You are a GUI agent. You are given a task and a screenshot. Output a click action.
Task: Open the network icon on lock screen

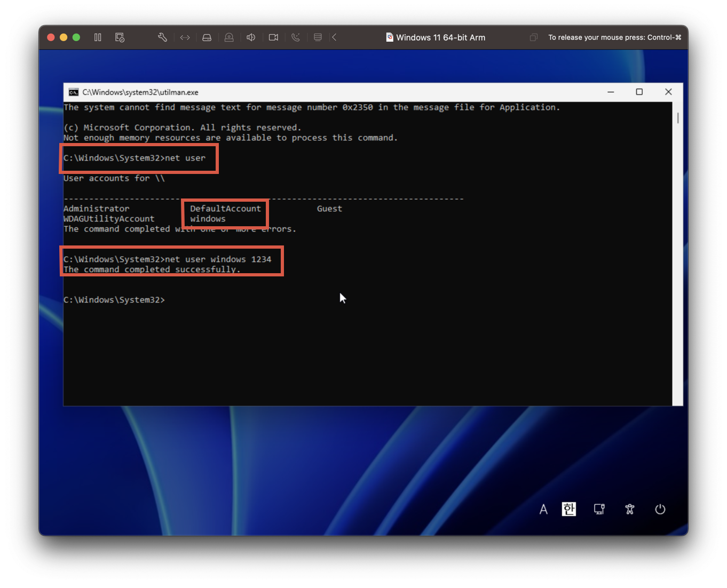coord(599,510)
